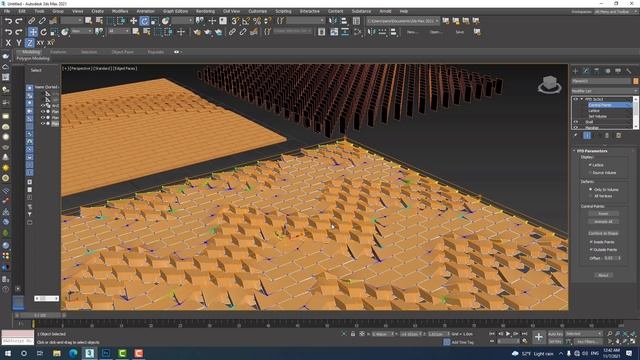Click the Zoom tool in viewport navigation
This screenshot has height=360, width=640.
610,334
